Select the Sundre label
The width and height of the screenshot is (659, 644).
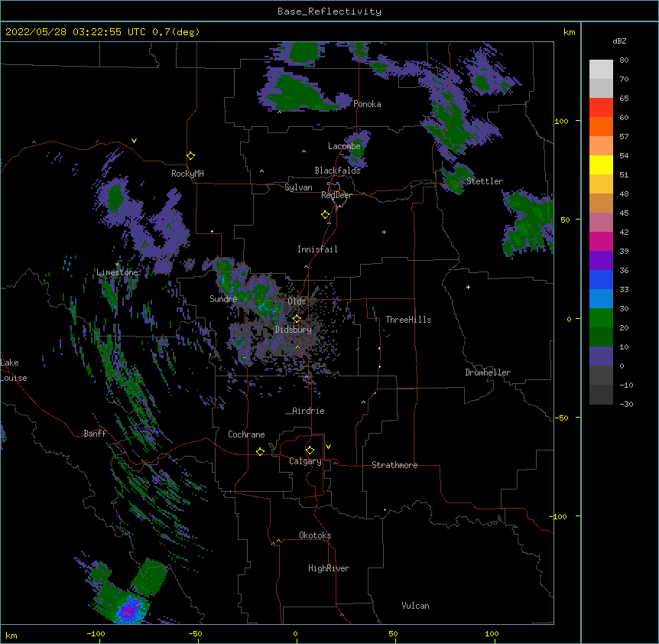pyautogui.click(x=223, y=299)
